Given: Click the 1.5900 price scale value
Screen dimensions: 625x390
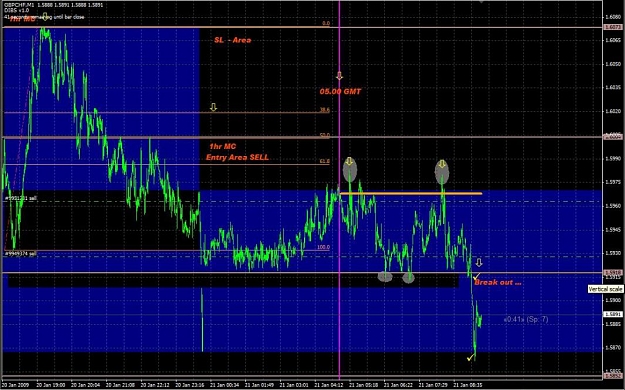Looking at the screenshot, I should tap(613, 300).
